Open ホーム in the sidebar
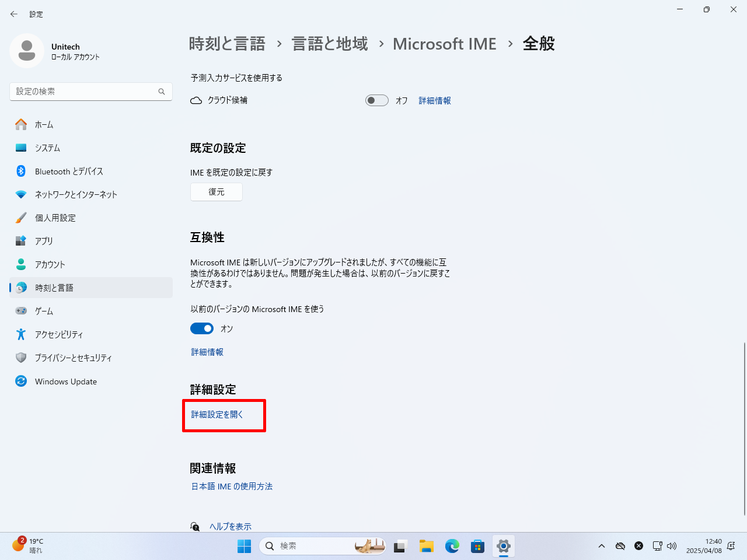The image size is (747, 560). click(x=91, y=124)
